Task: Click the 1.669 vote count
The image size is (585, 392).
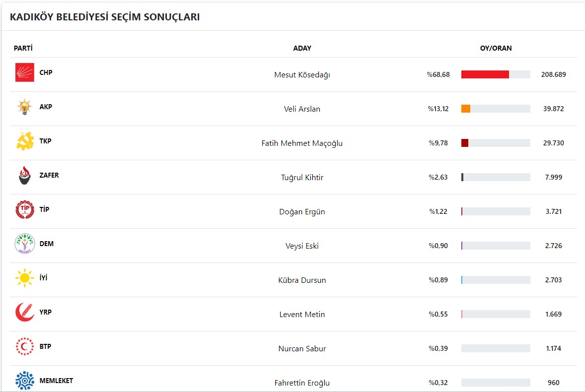Action: [554, 315]
